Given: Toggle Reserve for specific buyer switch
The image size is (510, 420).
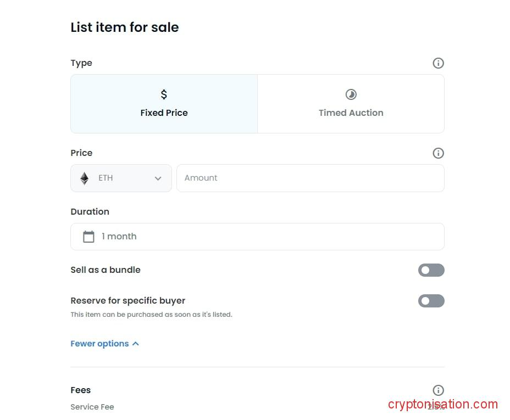Looking at the screenshot, I should tap(431, 301).
